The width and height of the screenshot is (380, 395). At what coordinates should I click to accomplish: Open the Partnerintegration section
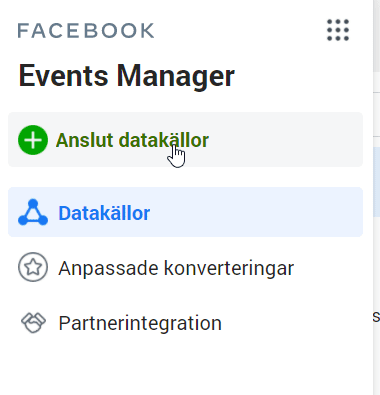coord(140,323)
